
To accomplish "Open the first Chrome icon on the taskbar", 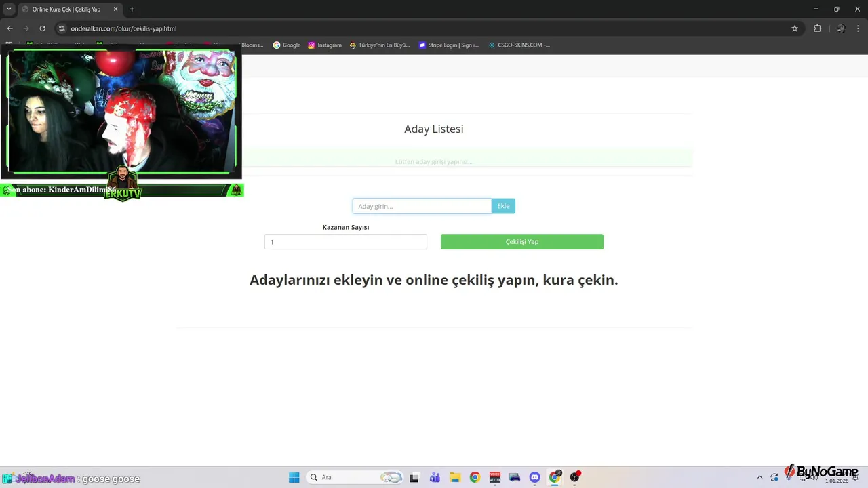I will (475, 477).
